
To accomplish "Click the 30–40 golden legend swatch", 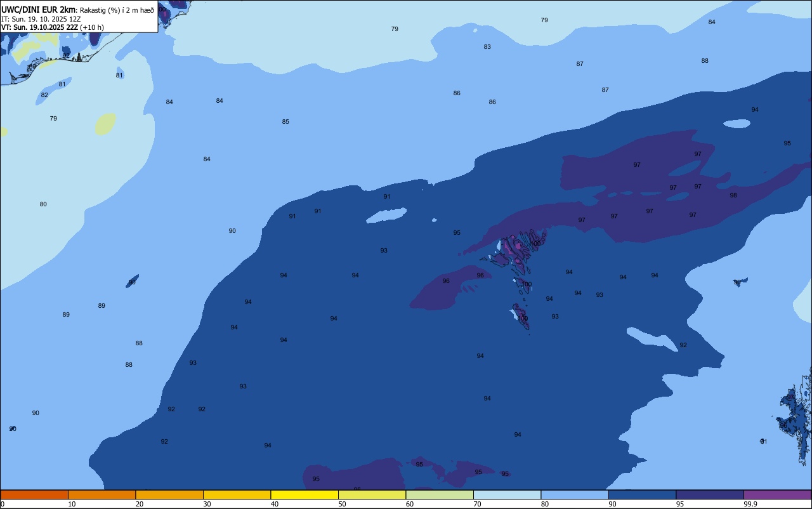I will (237, 494).
